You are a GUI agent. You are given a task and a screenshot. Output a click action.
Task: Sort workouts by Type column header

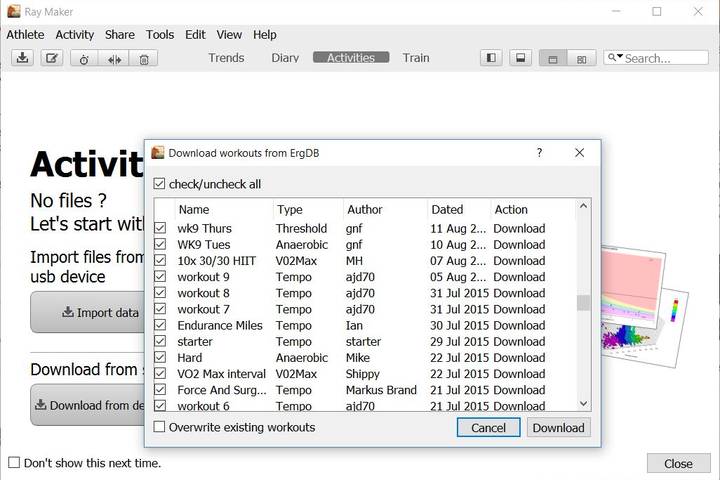(x=308, y=209)
